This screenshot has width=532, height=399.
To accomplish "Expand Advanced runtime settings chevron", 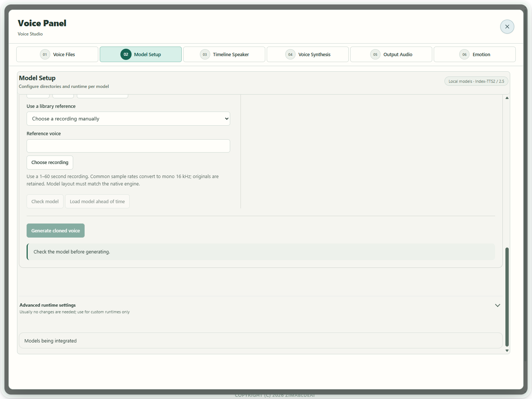I will [x=498, y=306].
